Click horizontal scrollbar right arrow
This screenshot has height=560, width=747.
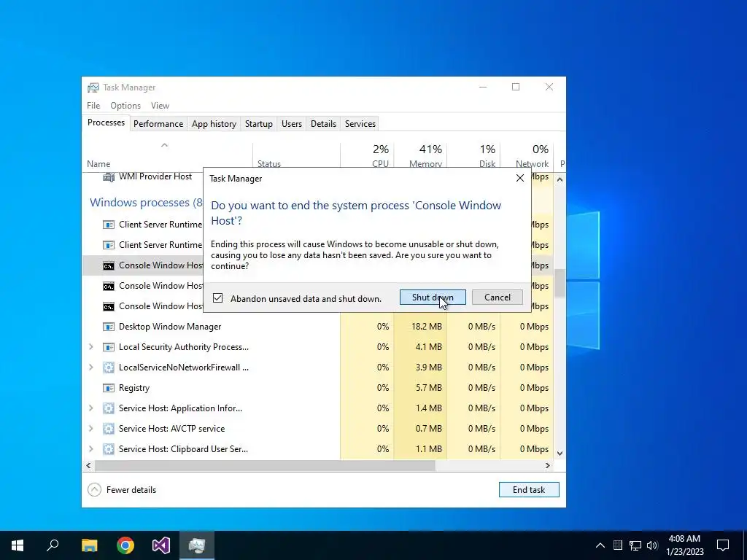coord(548,466)
